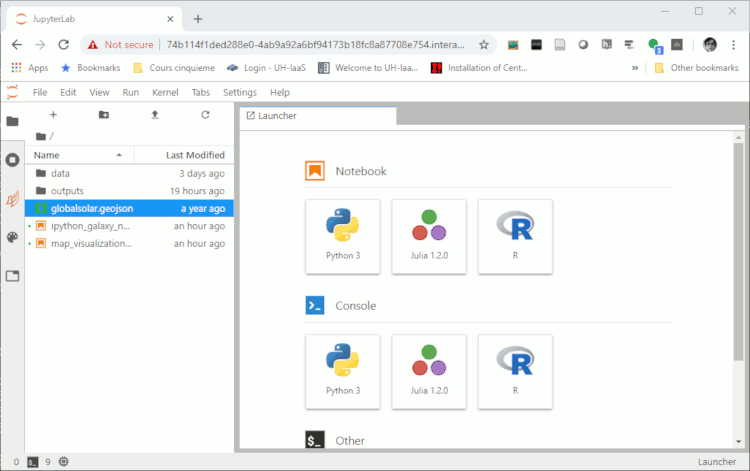Screen dimensions: 750x471
Task: Open the Git sidebar panel icon
Action: [x=12, y=199]
